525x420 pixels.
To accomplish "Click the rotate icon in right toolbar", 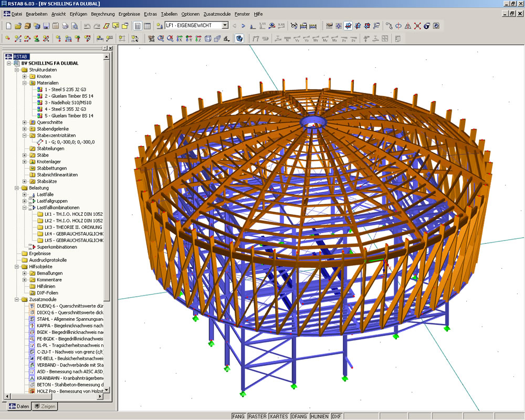I will pos(398,26).
